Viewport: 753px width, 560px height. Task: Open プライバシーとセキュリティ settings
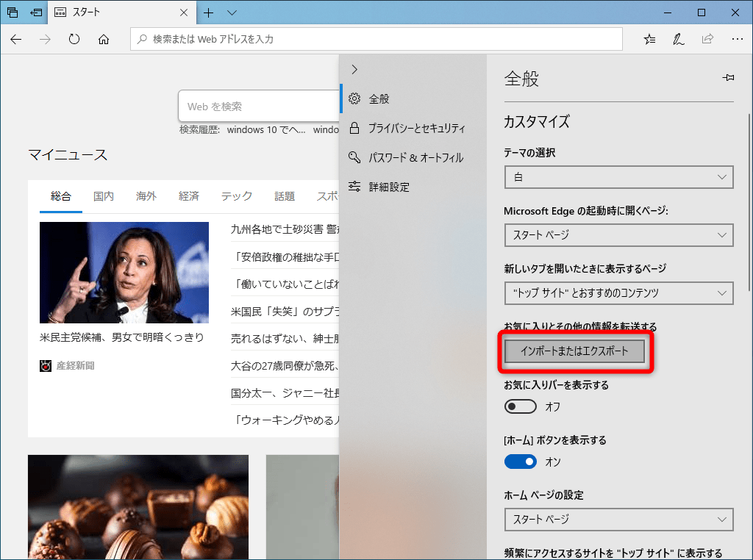tap(413, 128)
